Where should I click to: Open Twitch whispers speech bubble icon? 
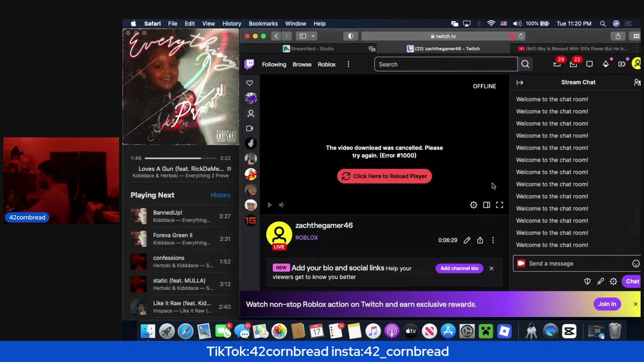[590, 64]
